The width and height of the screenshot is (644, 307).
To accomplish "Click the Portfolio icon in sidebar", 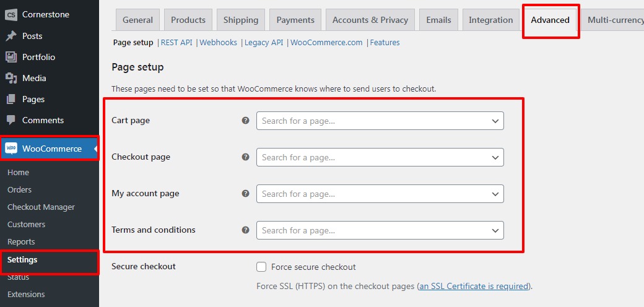I will (x=11, y=57).
